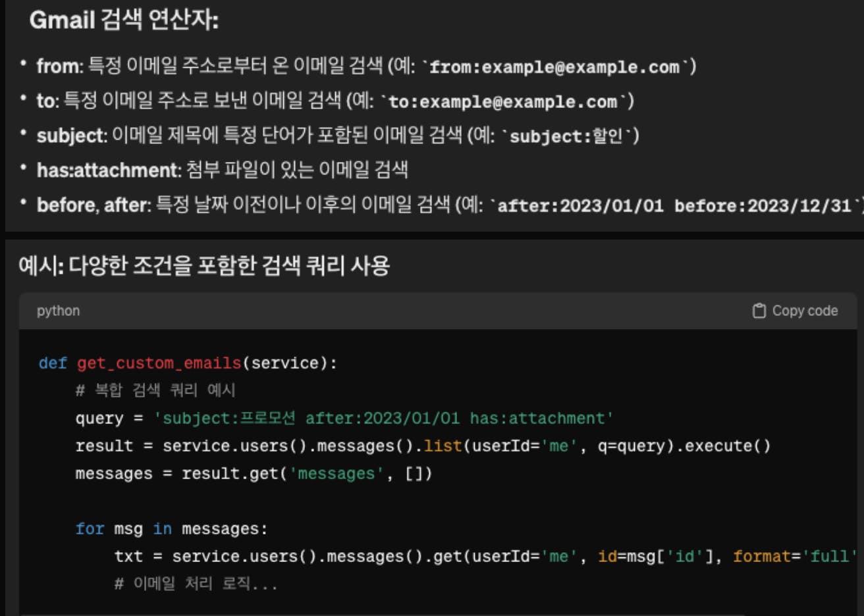Click the 'txt = service.users()' code line
The width and height of the screenshot is (864, 616).
[486, 557]
